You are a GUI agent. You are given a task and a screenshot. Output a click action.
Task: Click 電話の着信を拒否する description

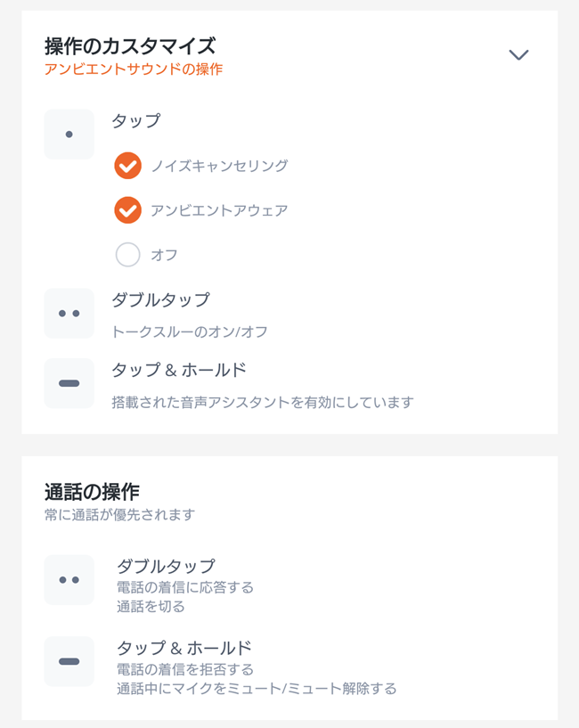[x=185, y=669]
